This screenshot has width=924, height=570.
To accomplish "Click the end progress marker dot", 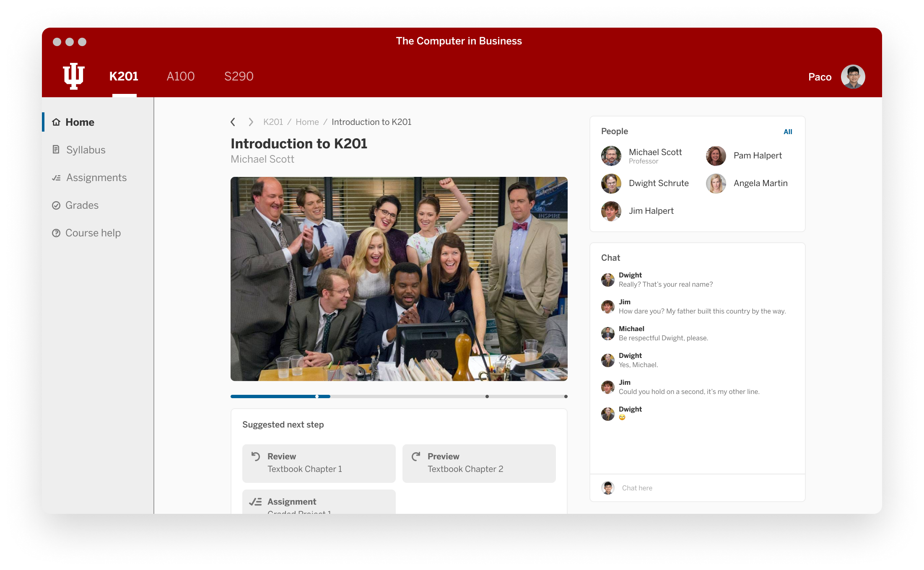I will pos(566,396).
